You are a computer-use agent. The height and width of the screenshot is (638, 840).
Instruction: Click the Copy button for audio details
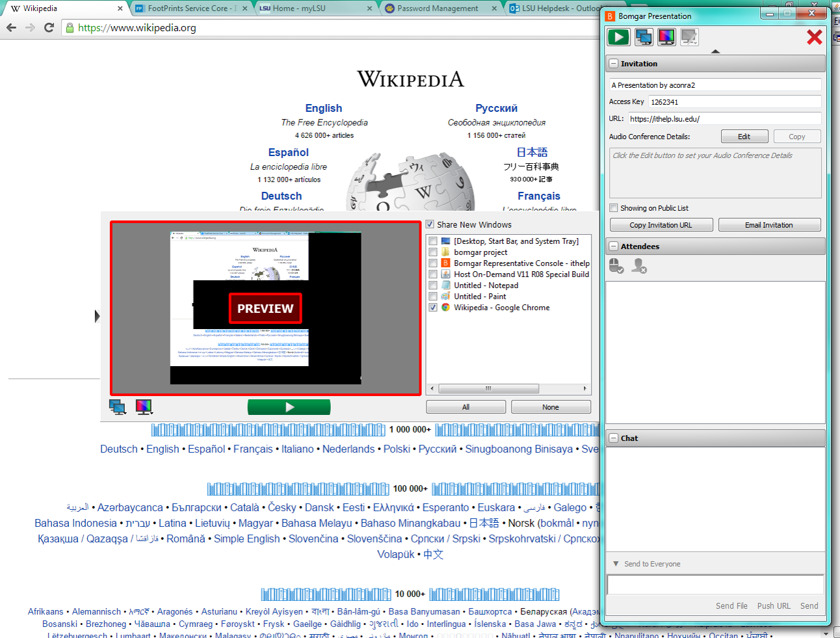(797, 137)
